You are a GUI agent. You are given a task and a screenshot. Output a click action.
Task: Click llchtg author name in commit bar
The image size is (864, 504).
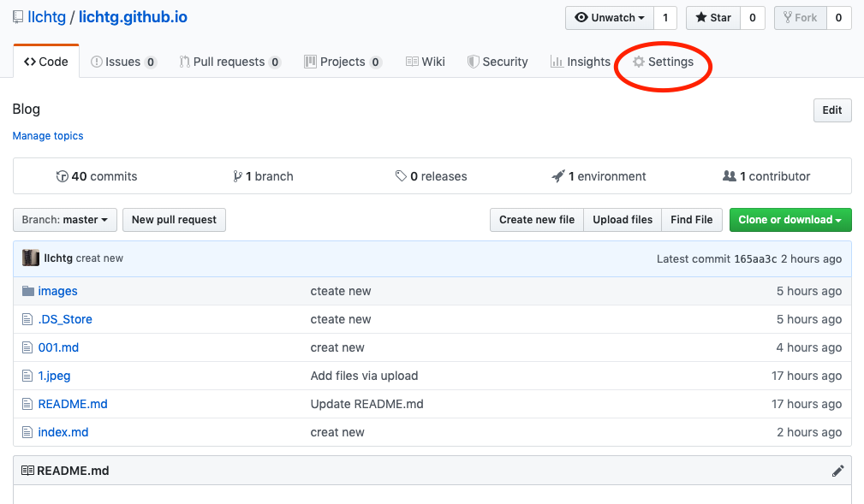[x=58, y=258]
